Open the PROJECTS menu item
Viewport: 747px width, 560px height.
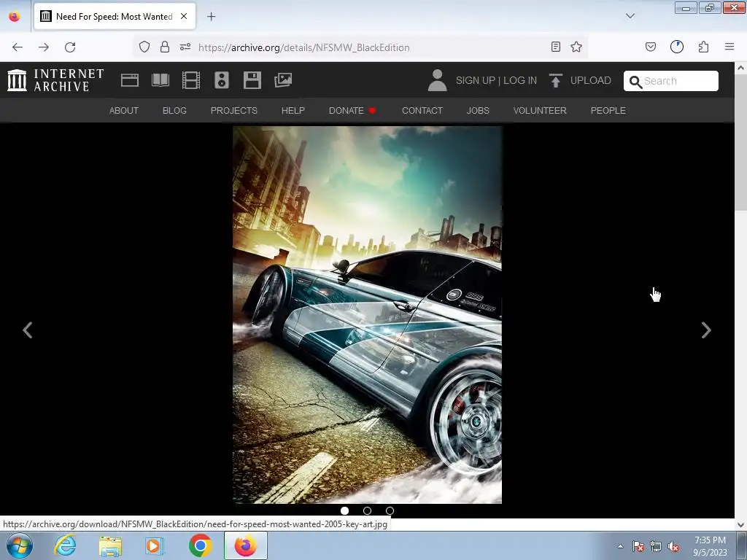(234, 111)
